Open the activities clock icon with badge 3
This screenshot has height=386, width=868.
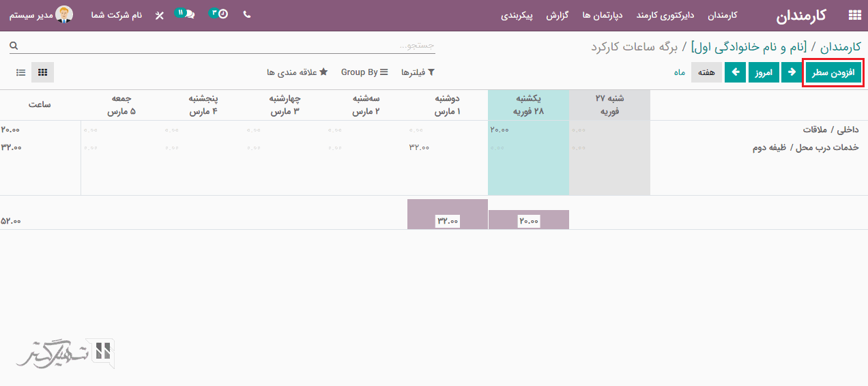pos(220,14)
